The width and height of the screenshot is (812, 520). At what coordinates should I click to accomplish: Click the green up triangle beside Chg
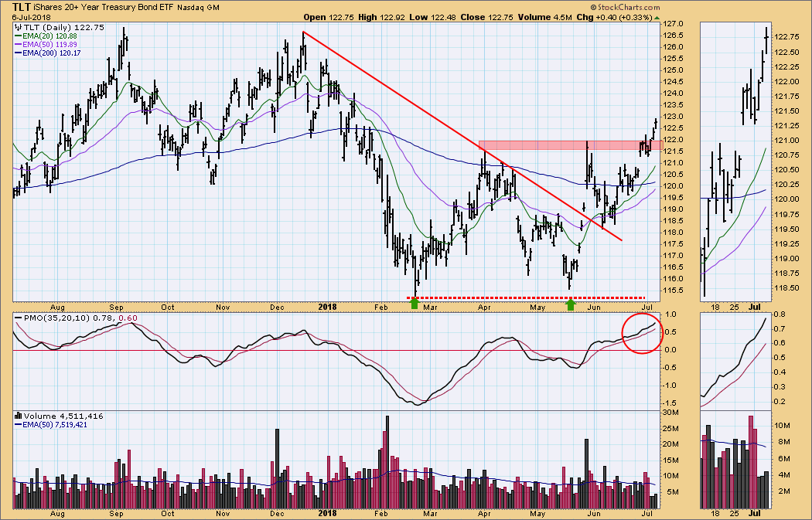point(657,18)
